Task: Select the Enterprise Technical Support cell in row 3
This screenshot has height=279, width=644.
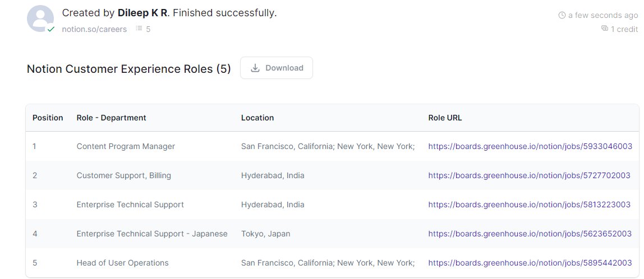Action: pyautogui.click(x=130, y=204)
